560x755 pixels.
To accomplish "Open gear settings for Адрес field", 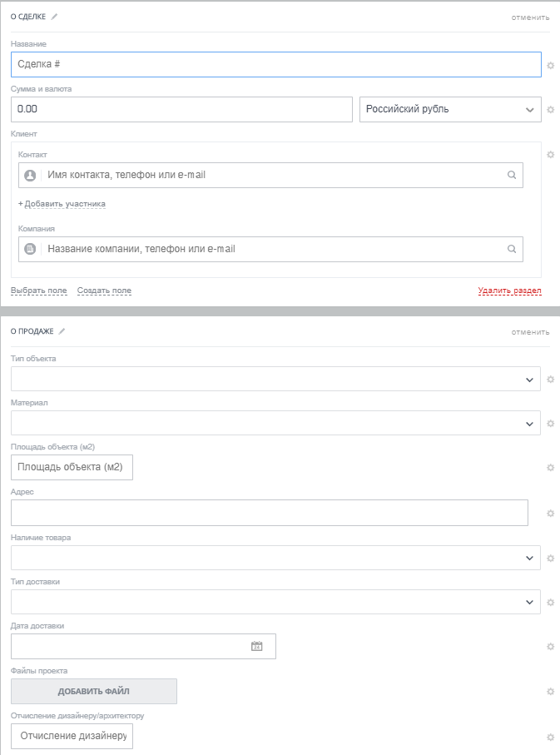I will 550,513.
